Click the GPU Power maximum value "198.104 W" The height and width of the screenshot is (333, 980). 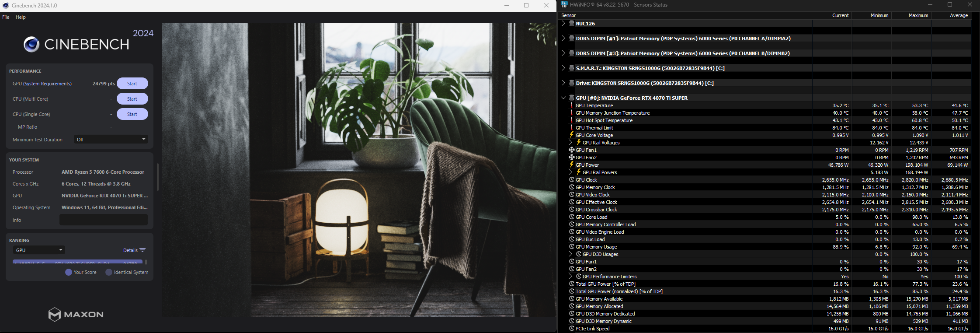[x=916, y=165]
